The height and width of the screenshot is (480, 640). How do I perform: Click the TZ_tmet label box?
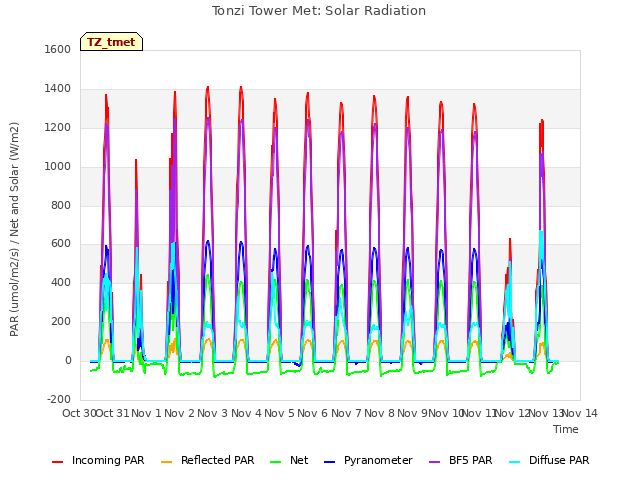click(x=111, y=42)
